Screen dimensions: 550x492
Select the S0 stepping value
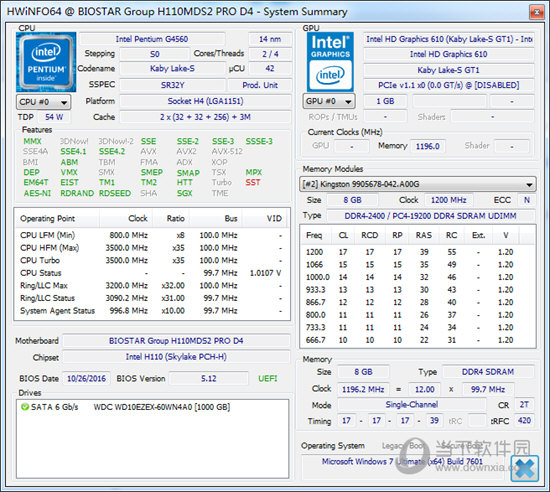pyautogui.click(x=155, y=54)
